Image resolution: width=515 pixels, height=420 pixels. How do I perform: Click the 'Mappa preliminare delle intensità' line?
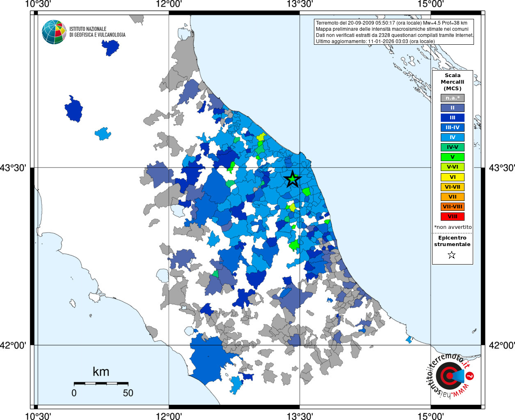[x=392, y=29]
